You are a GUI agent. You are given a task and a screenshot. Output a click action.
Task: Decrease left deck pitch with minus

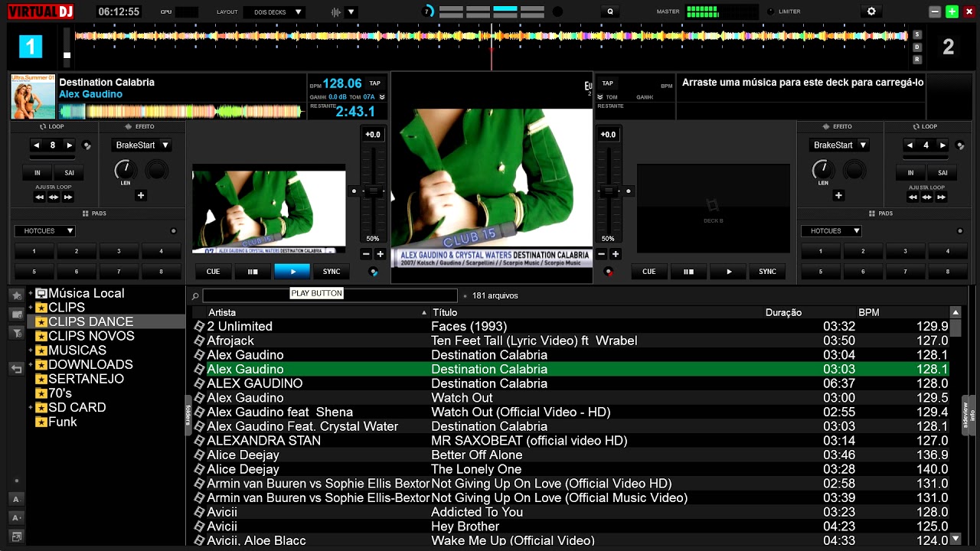click(365, 254)
